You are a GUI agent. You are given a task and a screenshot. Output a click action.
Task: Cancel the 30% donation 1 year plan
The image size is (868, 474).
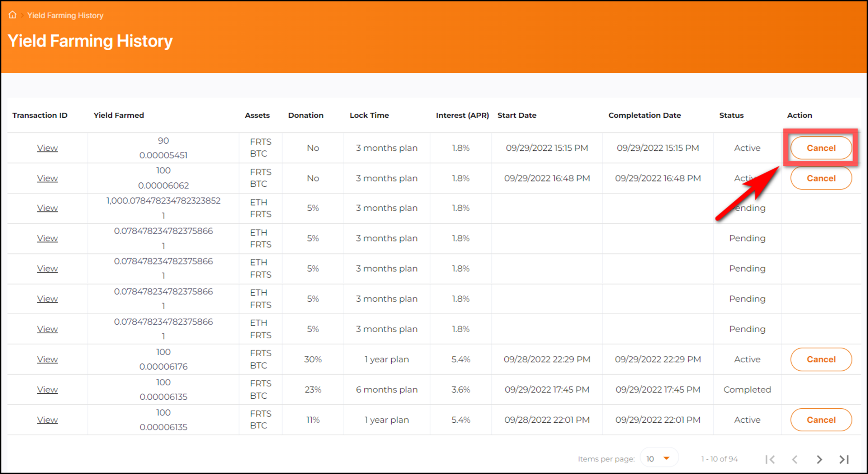821,359
